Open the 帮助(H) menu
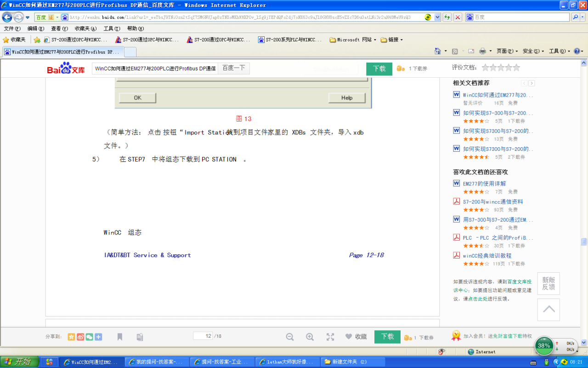Image resolution: width=588 pixels, height=368 pixels. coord(135,29)
